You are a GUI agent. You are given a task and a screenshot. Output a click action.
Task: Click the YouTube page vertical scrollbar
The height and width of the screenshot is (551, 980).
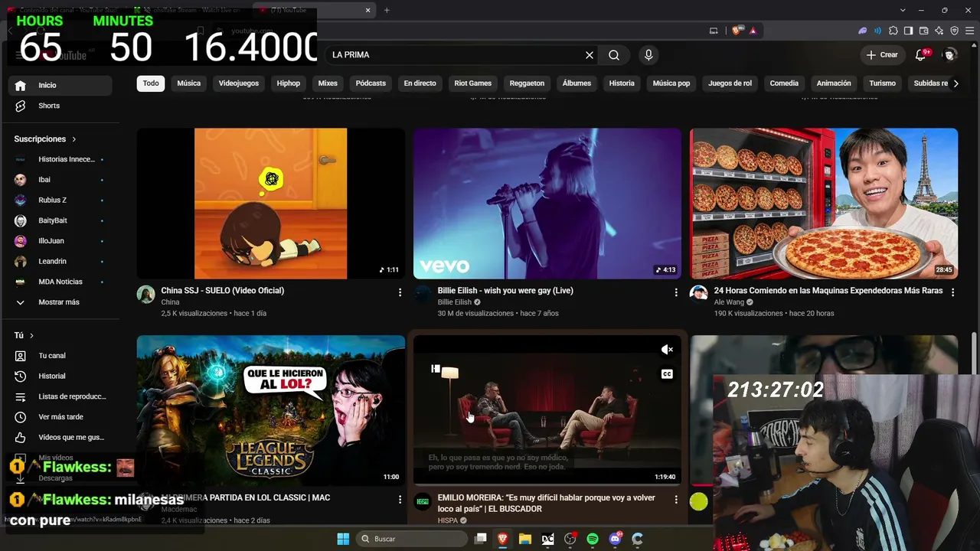coord(974,354)
